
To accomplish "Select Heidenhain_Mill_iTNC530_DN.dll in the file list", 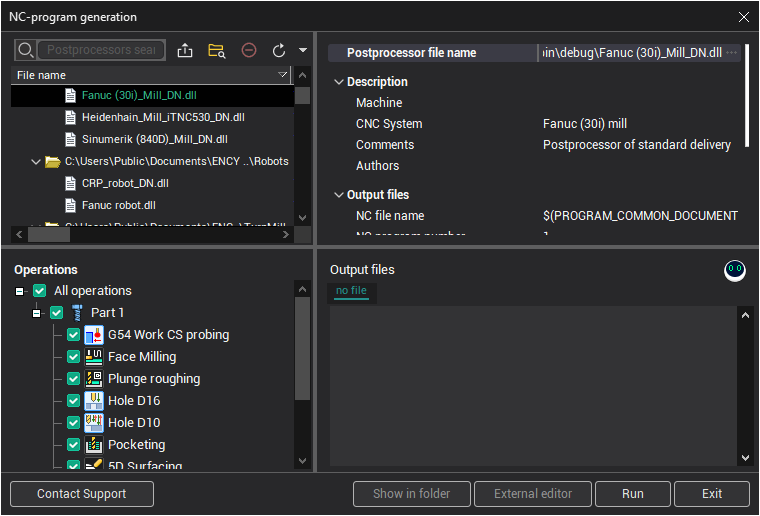I will [163, 117].
